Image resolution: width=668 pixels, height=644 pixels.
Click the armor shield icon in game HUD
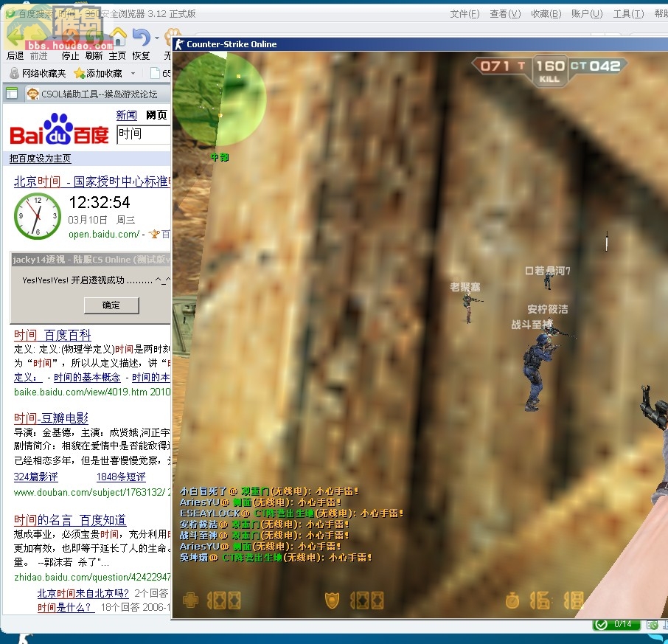tap(333, 600)
